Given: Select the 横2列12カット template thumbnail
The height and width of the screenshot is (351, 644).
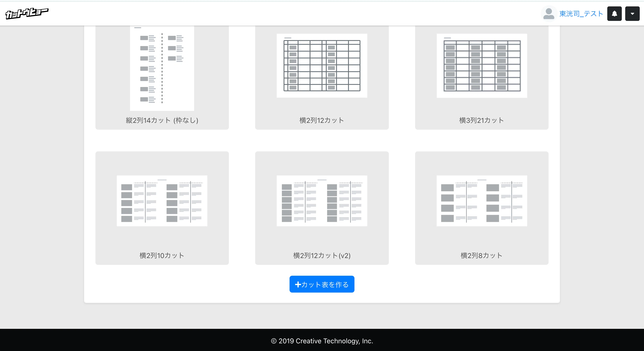Looking at the screenshot, I should [322, 66].
